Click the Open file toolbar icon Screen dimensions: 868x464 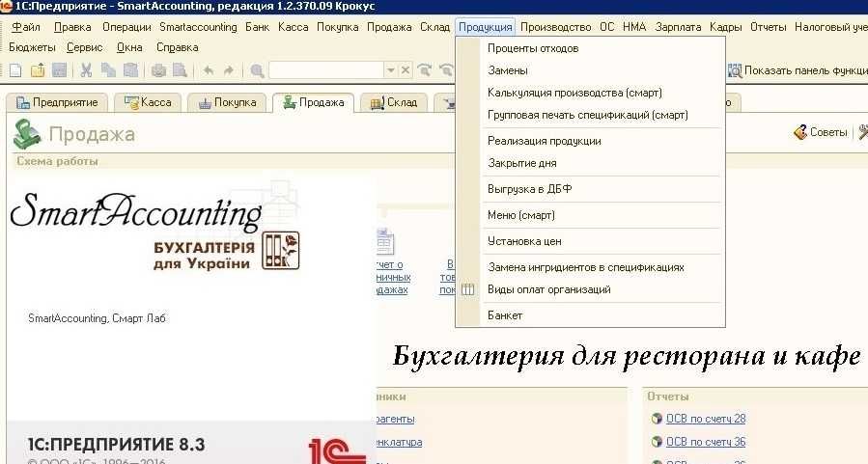(x=38, y=70)
